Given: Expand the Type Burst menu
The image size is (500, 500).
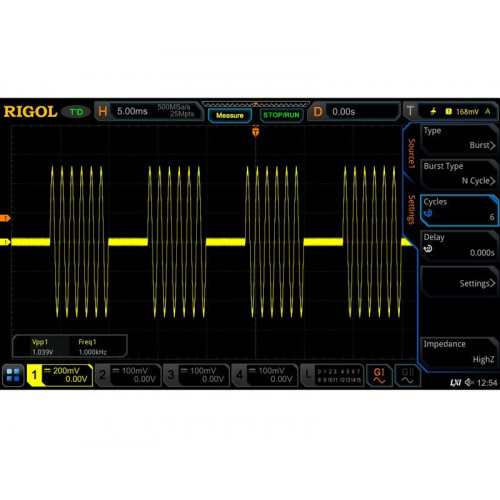Looking at the screenshot, I should coord(459,139).
